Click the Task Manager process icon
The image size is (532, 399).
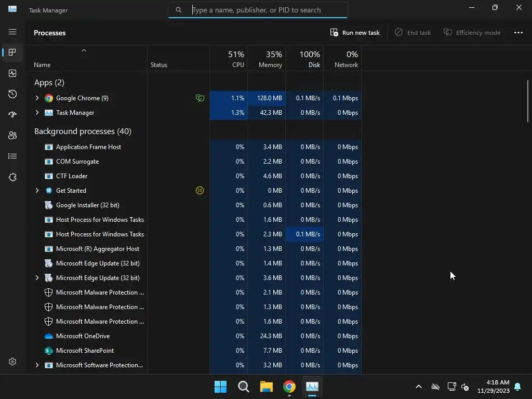[49, 113]
